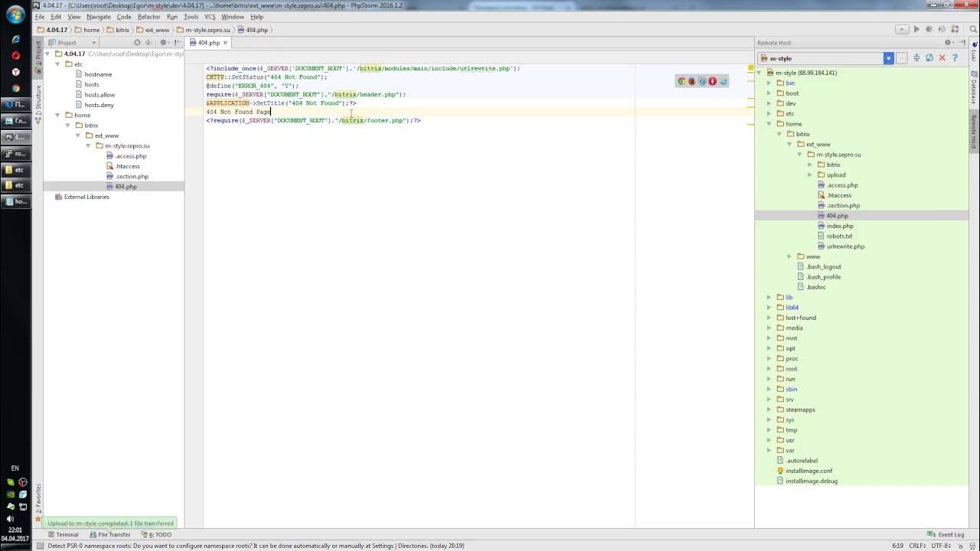This screenshot has width=980, height=551.
Task: Hide the Project tool window
Action: (177, 43)
